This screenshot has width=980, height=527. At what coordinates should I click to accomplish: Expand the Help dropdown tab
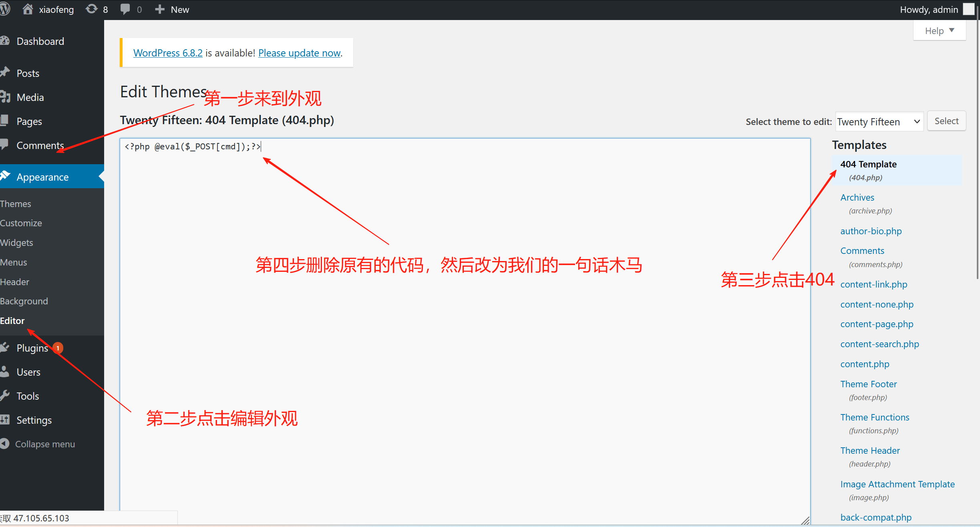pos(940,31)
